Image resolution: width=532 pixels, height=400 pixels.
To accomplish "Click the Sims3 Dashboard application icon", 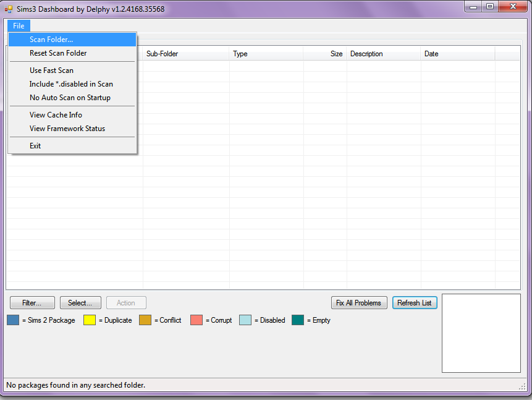I will pyautogui.click(x=8, y=9).
